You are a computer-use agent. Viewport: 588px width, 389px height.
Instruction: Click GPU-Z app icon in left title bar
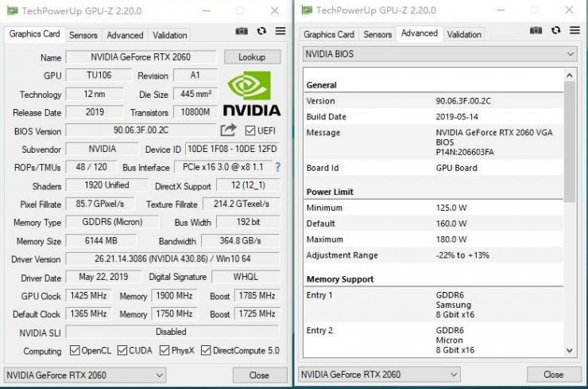coord(13,10)
